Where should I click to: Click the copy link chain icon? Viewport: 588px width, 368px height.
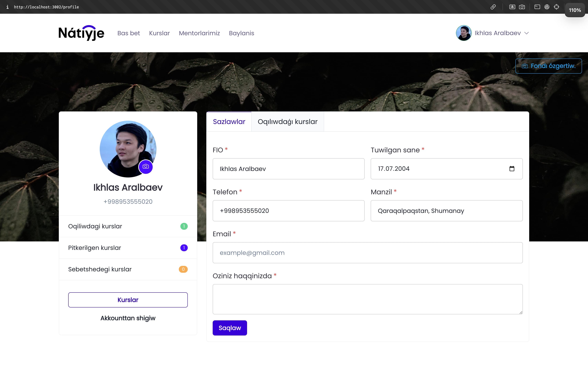pos(493,7)
